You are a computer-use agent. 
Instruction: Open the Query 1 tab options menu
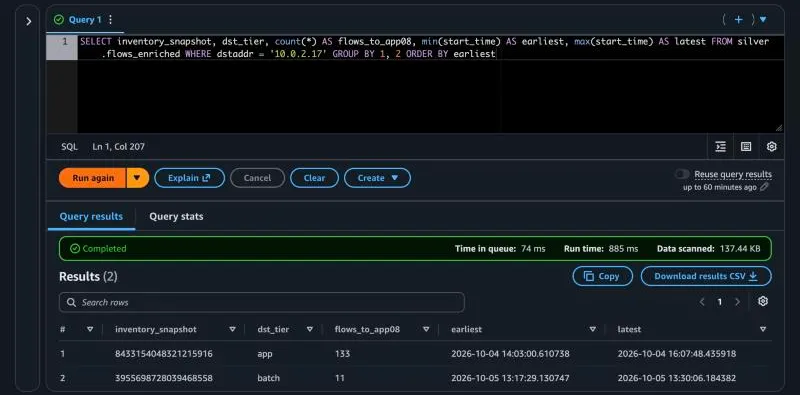point(110,19)
